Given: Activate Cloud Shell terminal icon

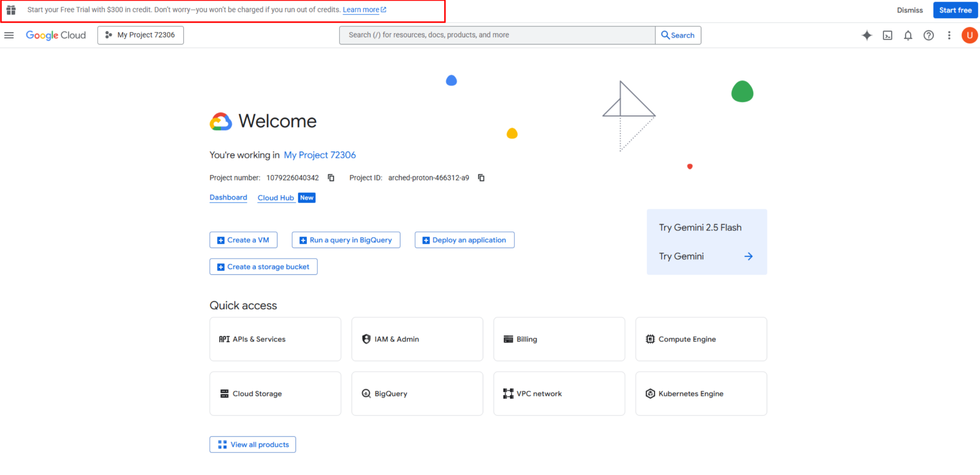Looking at the screenshot, I should click(x=887, y=35).
